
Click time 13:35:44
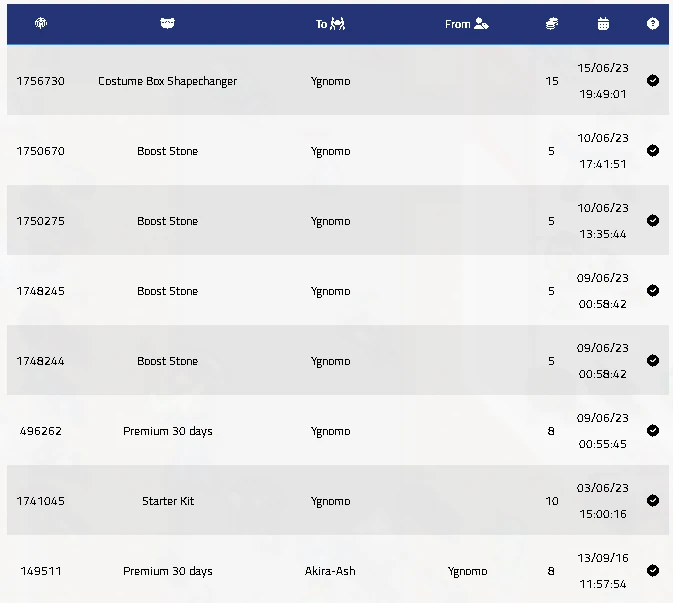(x=603, y=234)
